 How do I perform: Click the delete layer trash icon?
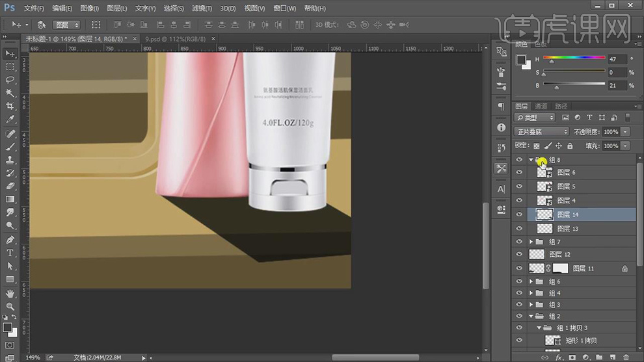(x=625, y=357)
